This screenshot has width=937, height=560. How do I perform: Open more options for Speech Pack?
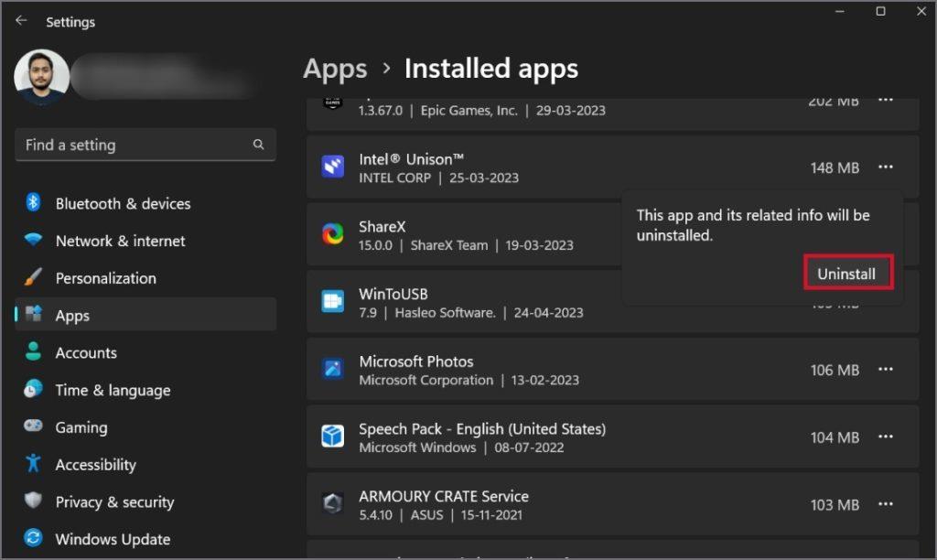tap(885, 436)
